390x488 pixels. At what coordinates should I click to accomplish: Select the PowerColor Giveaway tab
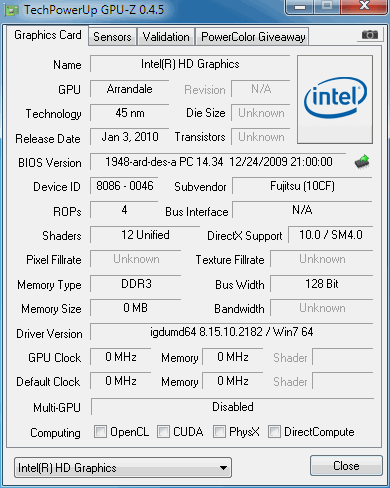[253, 37]
